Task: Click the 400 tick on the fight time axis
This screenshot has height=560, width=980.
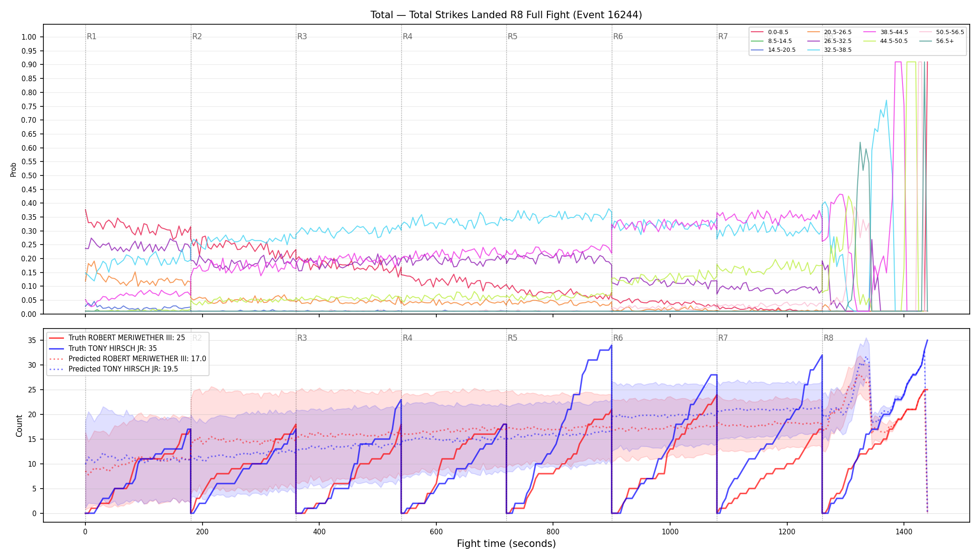Action: click(319, 532)
